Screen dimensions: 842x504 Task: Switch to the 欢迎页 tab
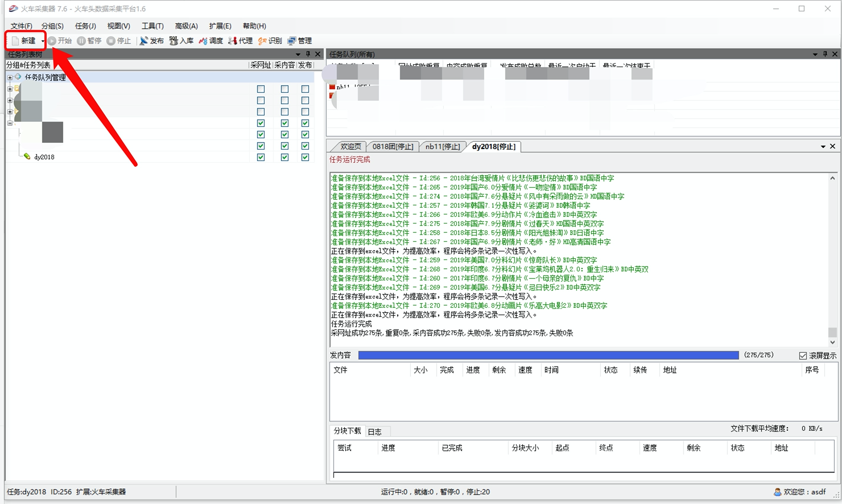click(x=350, y=147)
